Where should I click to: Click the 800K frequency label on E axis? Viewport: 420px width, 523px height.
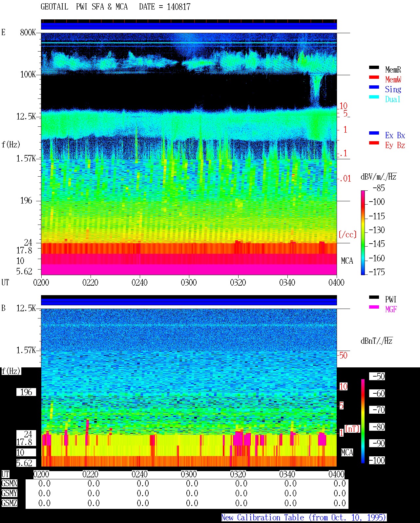pyautogui.click(x=28, y=32)
